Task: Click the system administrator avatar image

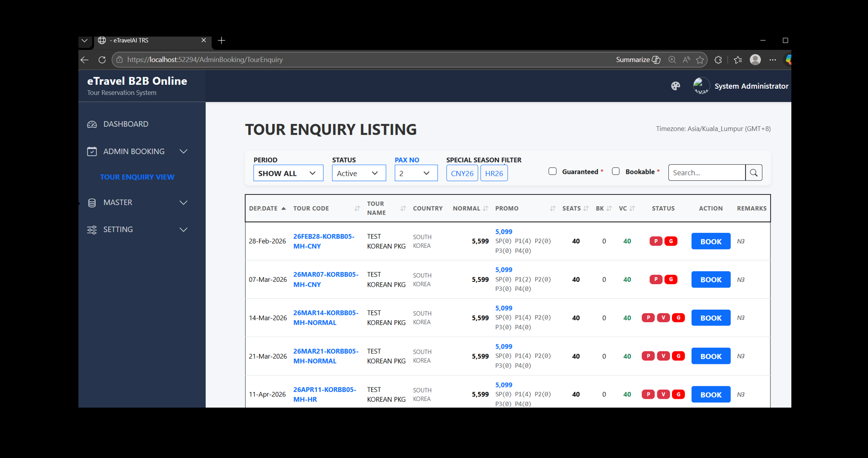Action: click(x=701, y=86)
